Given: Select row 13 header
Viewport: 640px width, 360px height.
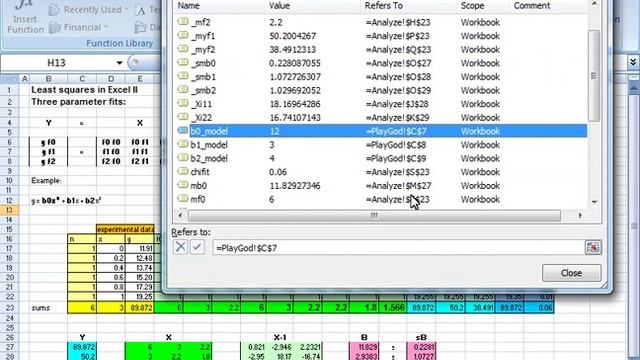Looking at the screenshot, I should click(x=9, y=210).
